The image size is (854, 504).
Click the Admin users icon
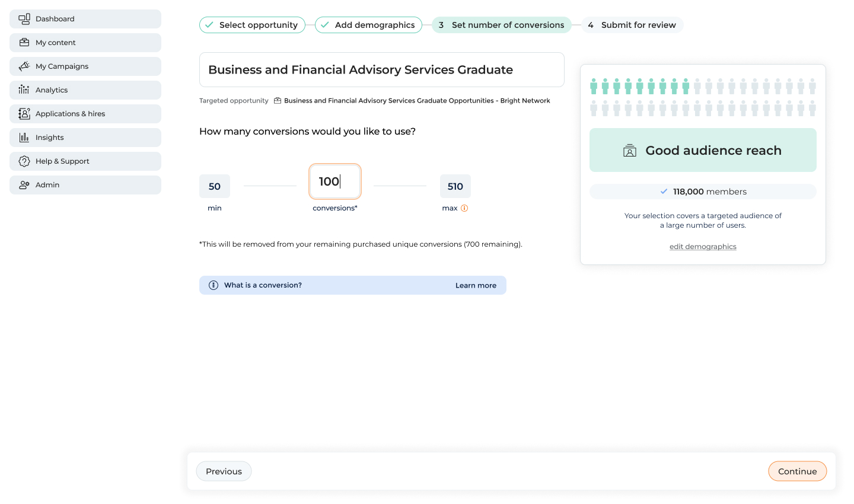[x=24, y=185]
